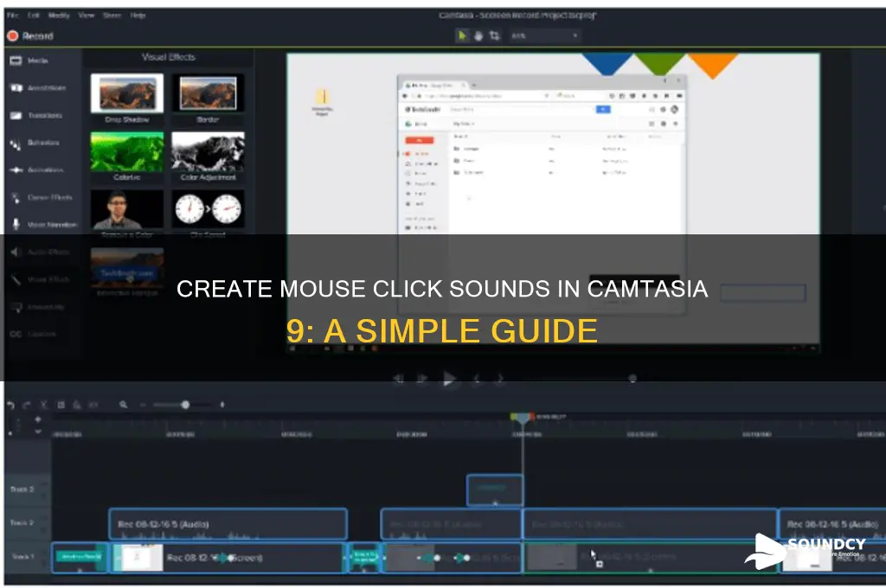
Task: Select the Drop Shadow effect thumbnail
Action: click(127, 93)
